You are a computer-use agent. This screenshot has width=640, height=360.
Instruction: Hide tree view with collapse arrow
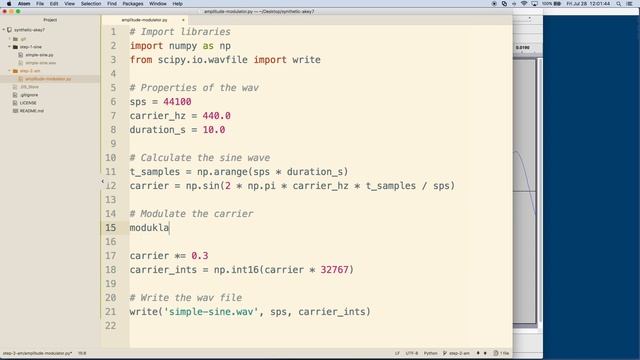102,181
